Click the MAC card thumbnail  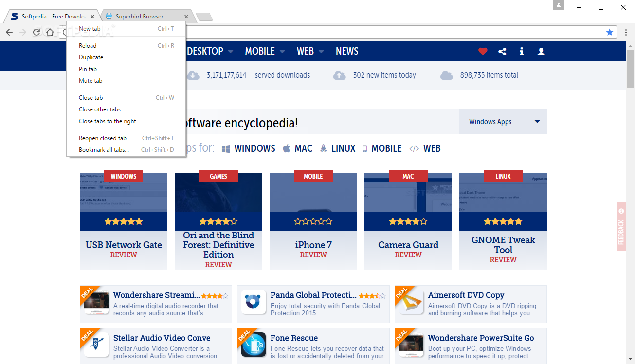click(408, 192)
